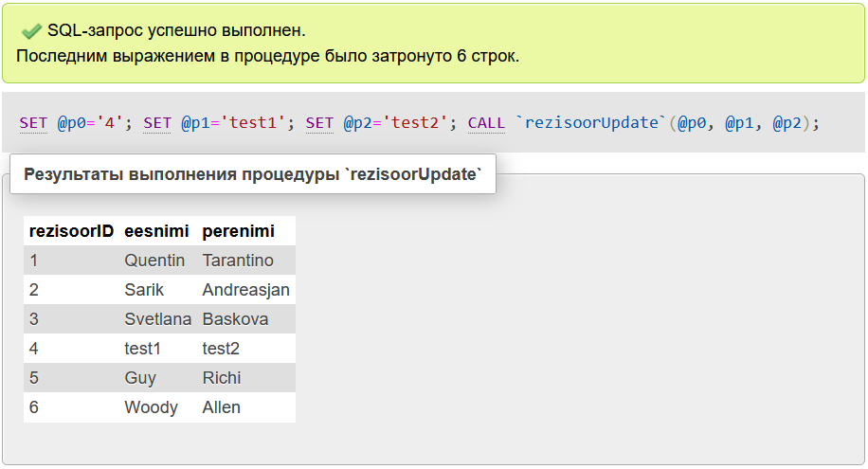The width and height of the screenshot is (868, 469).
Task: Click the success message about 6 affected rows
Action: tap(267, 56)
